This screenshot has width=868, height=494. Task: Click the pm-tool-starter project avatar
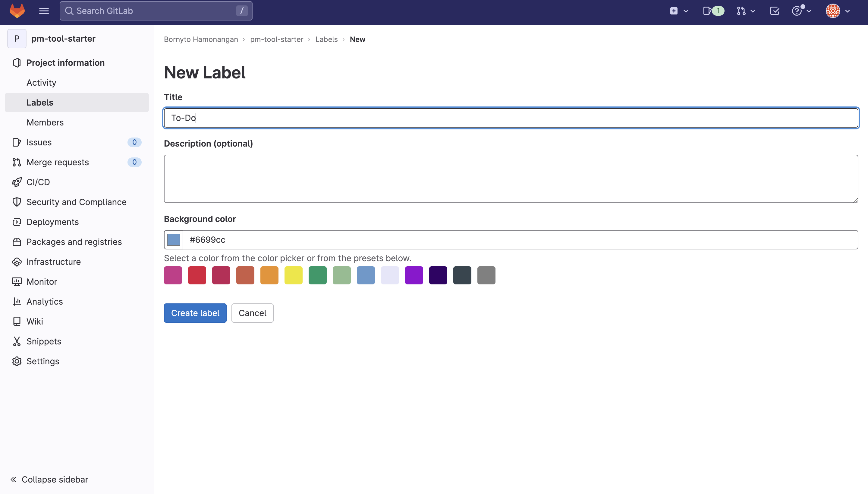pyautogui.click(x=17, y=39)
